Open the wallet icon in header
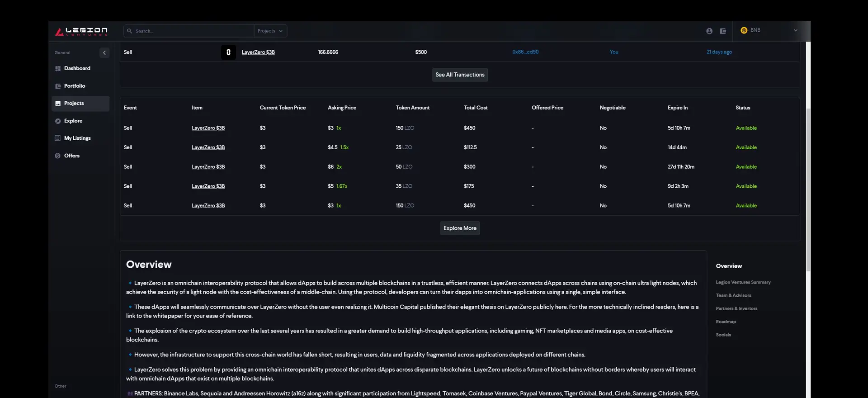Viewport: 868px width, 398px height. 723,31
